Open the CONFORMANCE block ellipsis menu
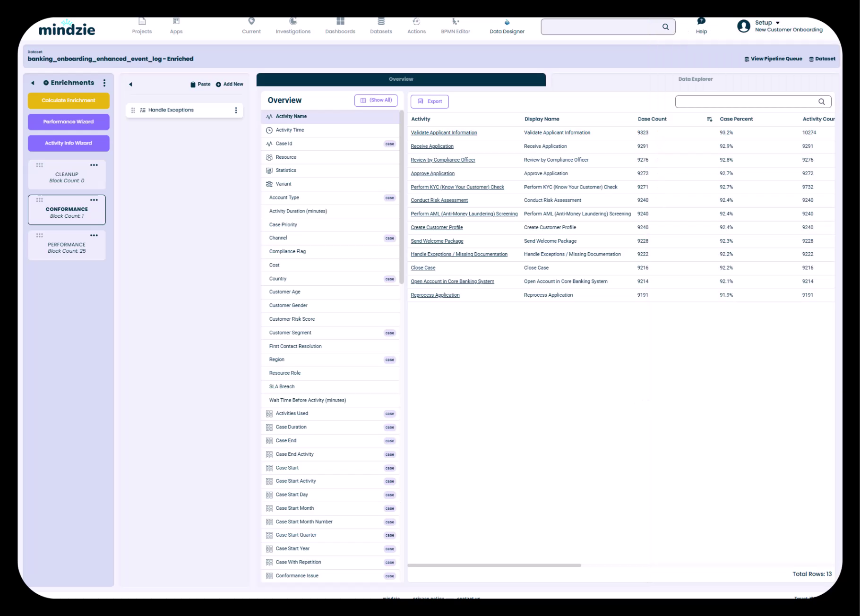860x616 pixels. [94, 200]
